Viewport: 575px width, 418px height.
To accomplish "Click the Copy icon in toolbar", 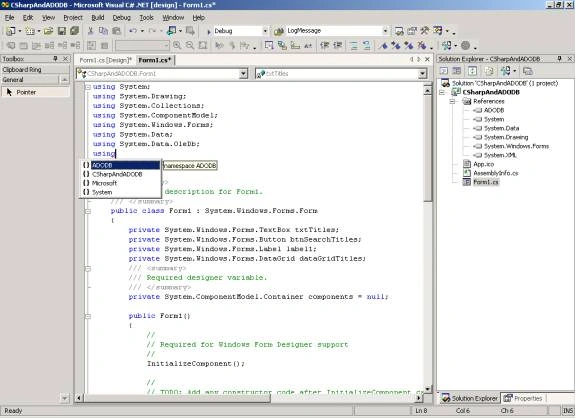I will click(x=104, y=31).
